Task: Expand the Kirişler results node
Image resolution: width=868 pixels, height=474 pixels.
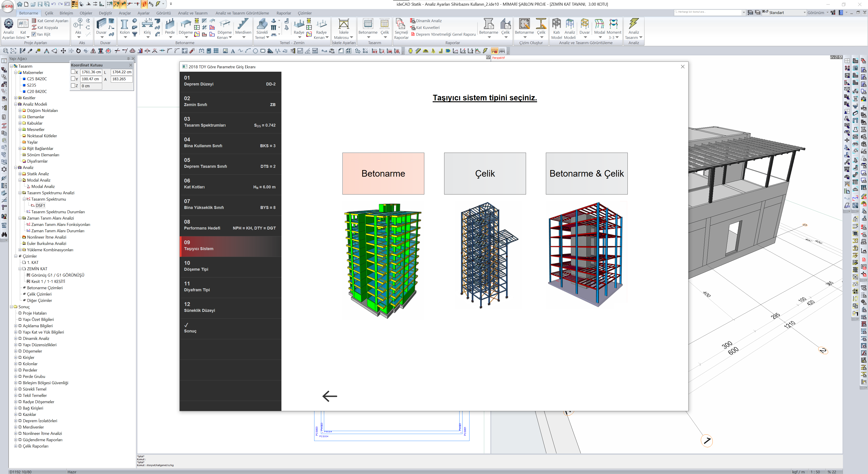Action: [x=16, y=357]
